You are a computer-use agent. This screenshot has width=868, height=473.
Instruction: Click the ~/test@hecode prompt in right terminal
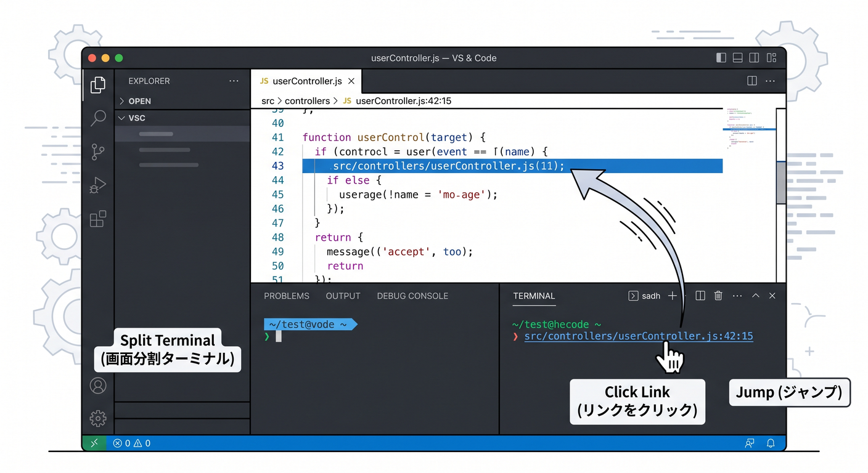pyautogui.click(x=557, y=324)
